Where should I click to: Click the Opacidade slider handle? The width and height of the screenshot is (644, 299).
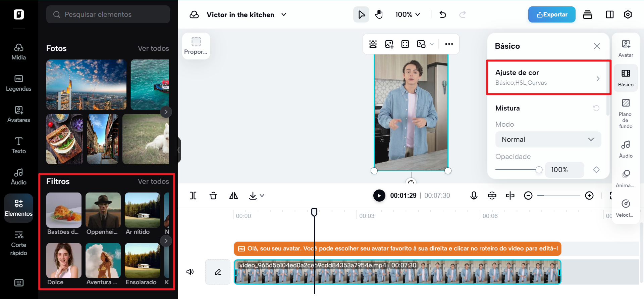[x=539, y=170]
